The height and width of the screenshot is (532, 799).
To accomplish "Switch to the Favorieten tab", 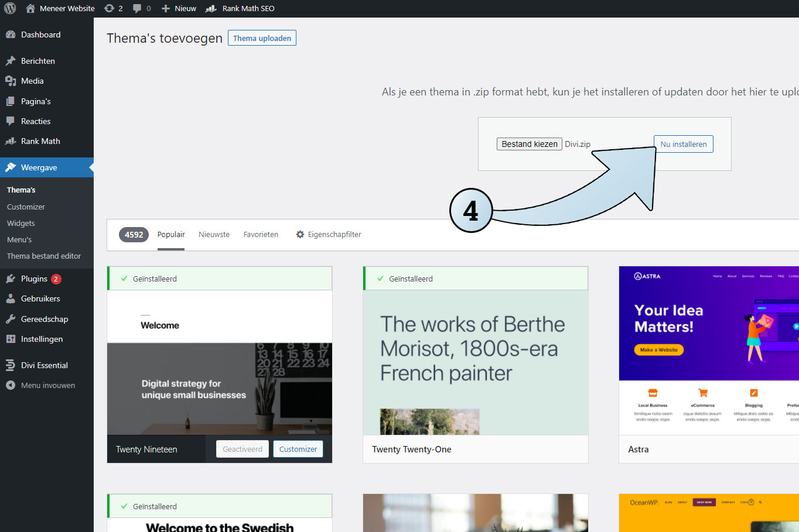I will [x=261, y=234].
